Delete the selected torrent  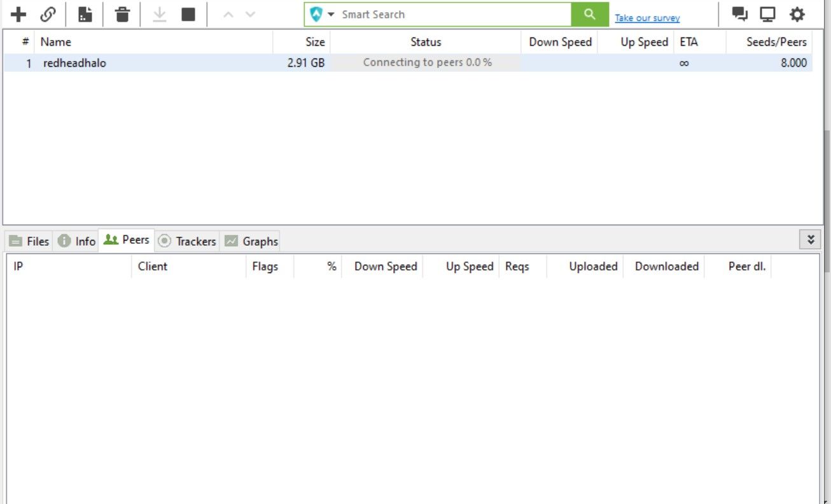pyautogui.click(x=121, y=13)
